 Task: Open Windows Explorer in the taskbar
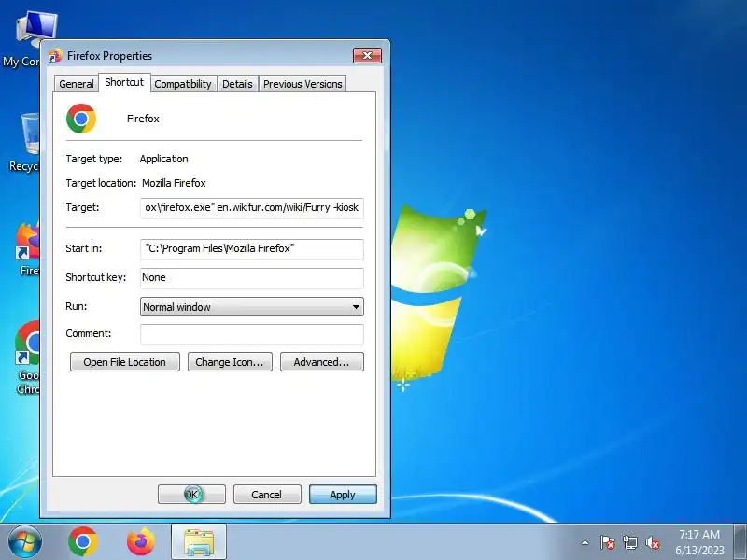click(199, 542)
